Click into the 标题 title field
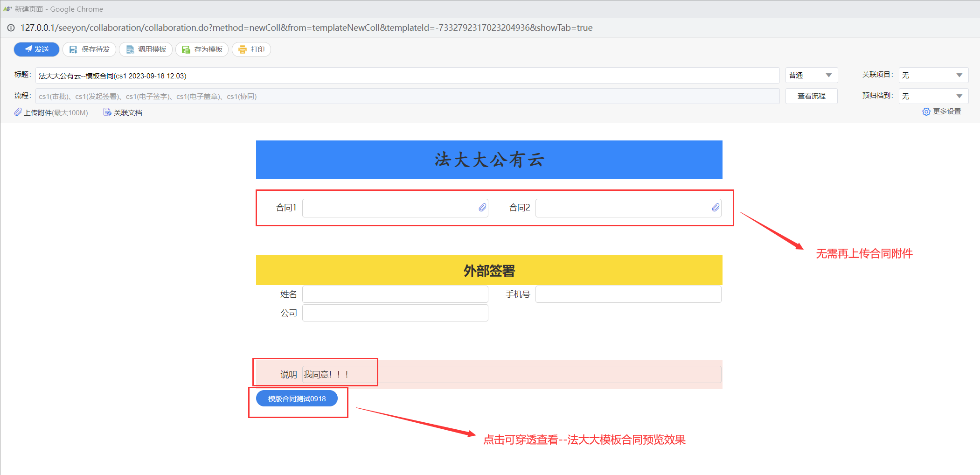 (x=407, y=76)
